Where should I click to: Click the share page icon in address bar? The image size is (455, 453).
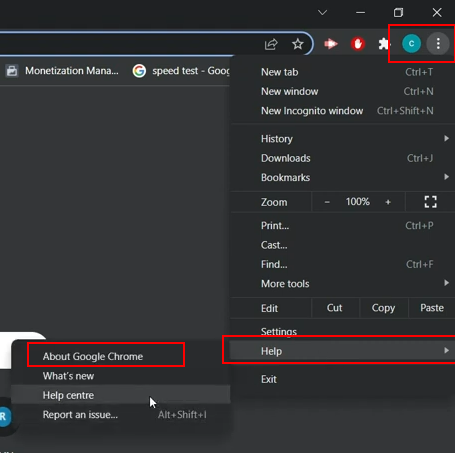click(x=271, y=44)
